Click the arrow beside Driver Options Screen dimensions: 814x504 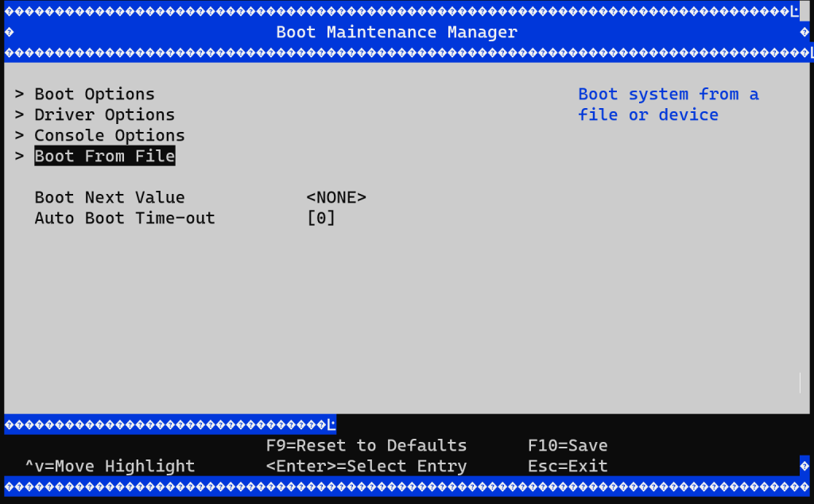19,115
